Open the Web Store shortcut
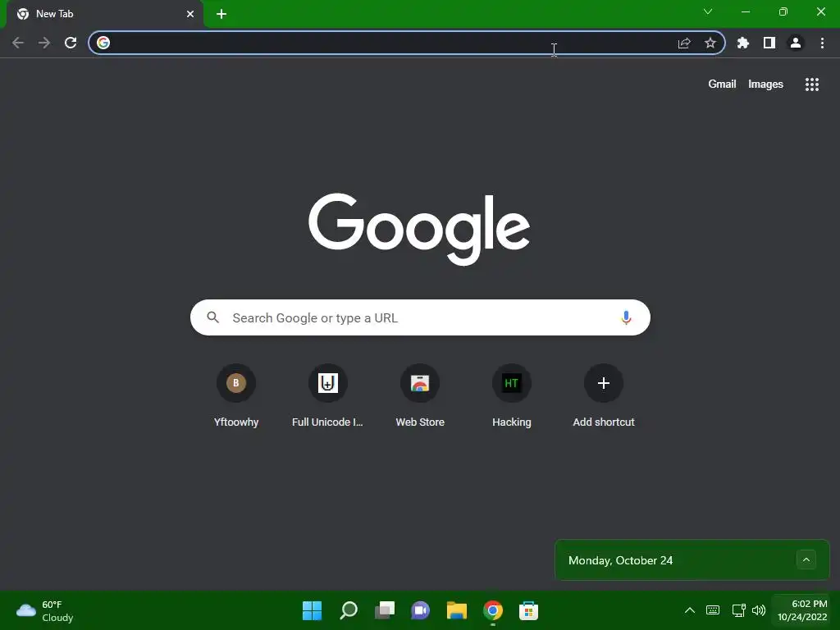Screen dimensions: 840x630 tap(420, 396)
